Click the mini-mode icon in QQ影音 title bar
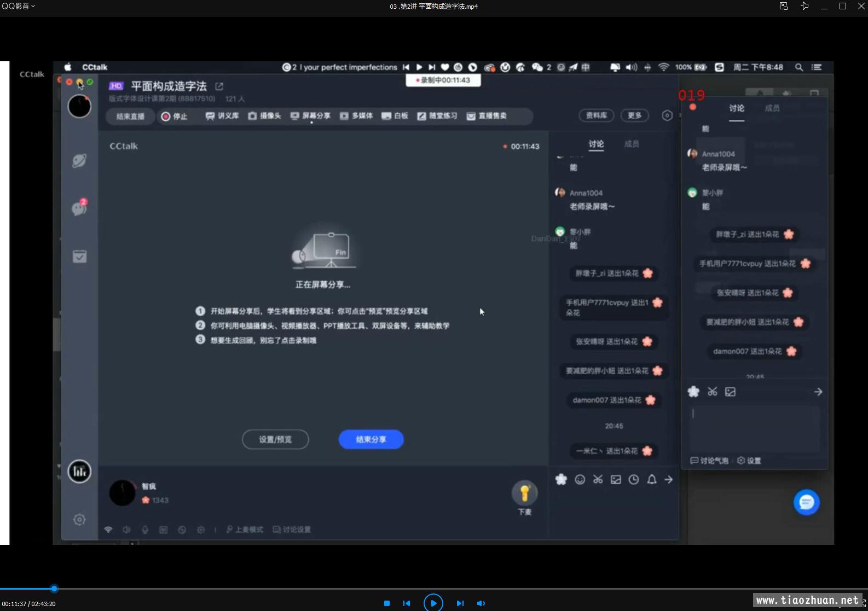Viewport: 868px width, 611px height. [x=784, y=6]
